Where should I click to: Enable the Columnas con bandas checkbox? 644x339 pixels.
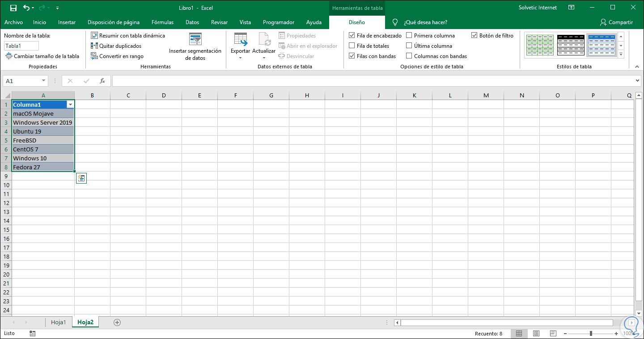[x=409, y=56]
